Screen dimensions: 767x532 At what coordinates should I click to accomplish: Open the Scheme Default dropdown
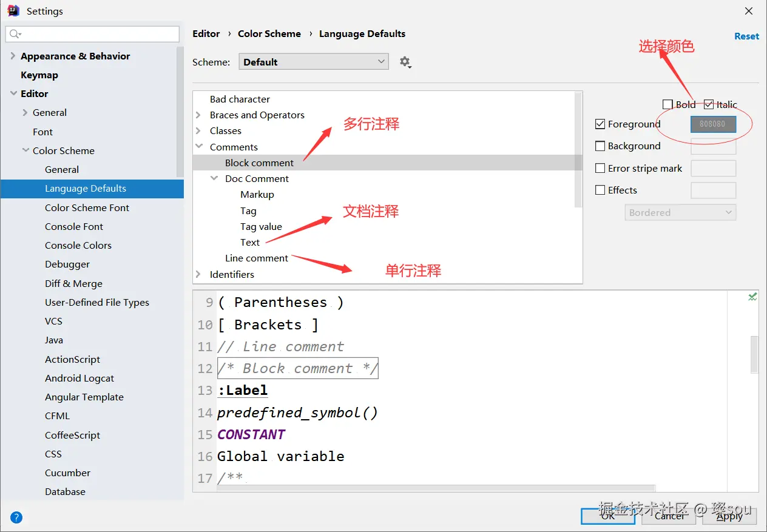314,62
